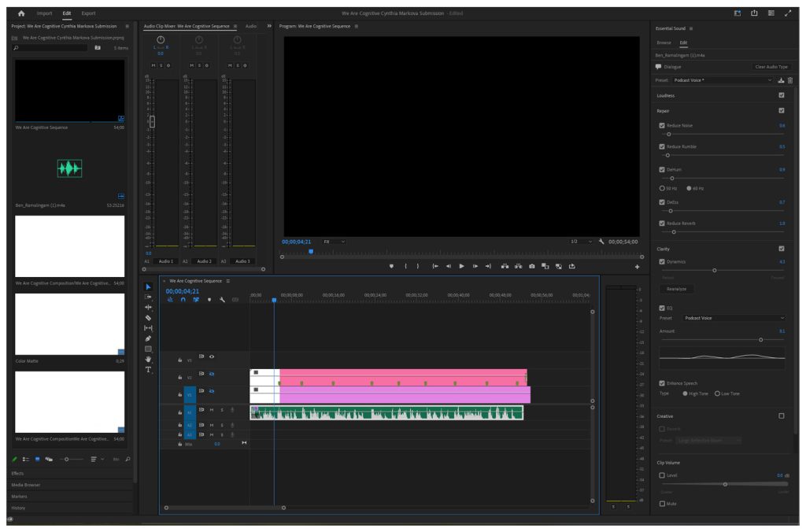Switch to the Export tab
806x532 pixels.
coord(89,13)
